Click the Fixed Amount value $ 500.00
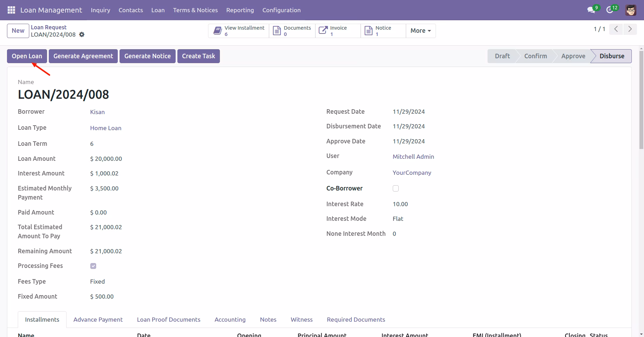The width and height of the screenshot is (644, 337). [x=102, y=297]
